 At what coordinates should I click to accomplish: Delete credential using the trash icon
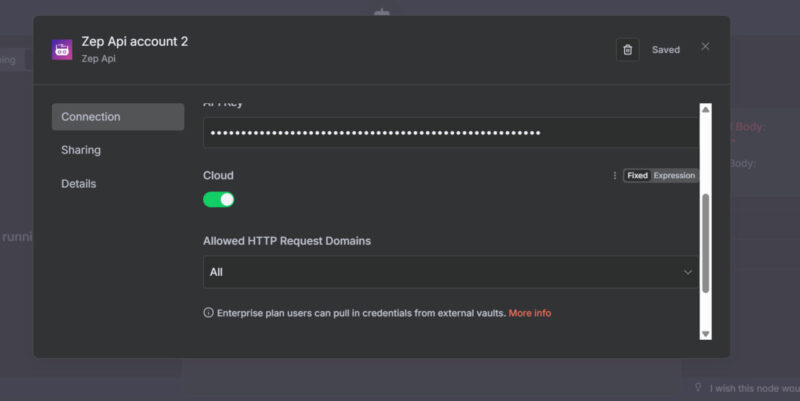(x=627, y=49)
